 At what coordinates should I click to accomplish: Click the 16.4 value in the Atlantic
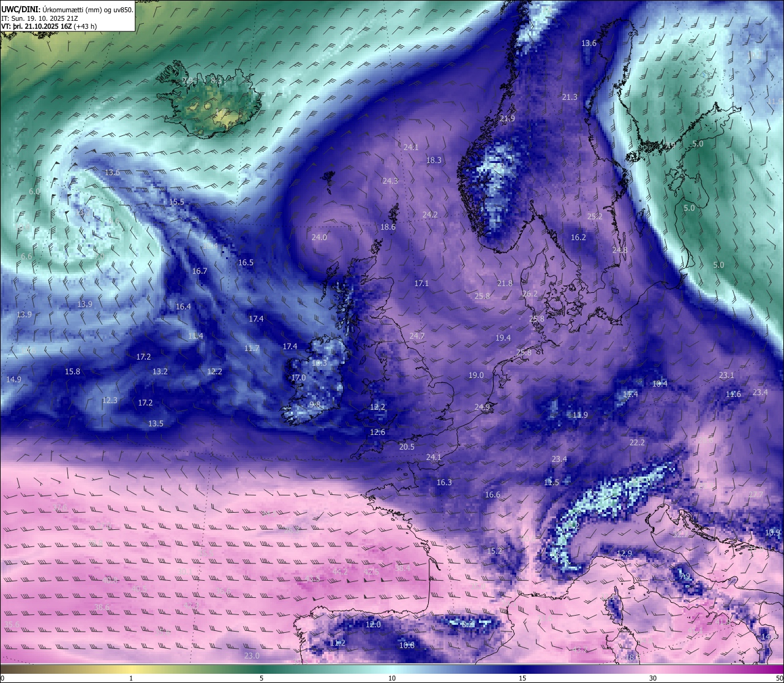(x=183, y=306)
